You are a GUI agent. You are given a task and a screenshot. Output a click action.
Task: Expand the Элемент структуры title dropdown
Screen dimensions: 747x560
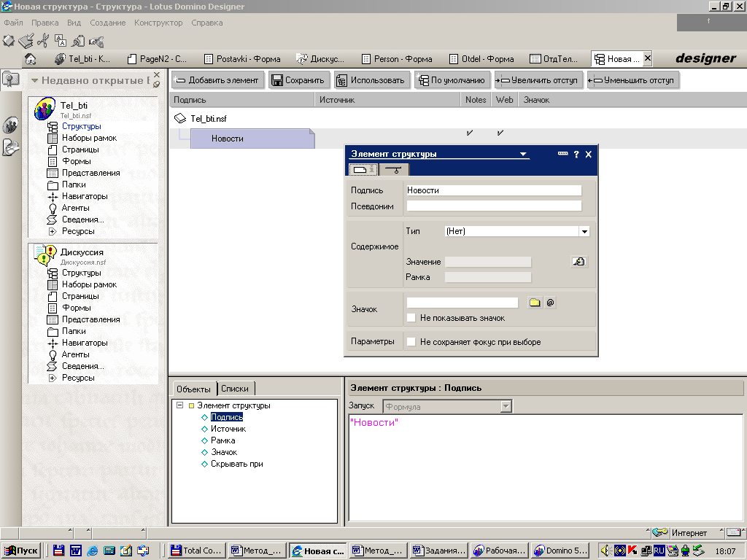coord(523,154)
